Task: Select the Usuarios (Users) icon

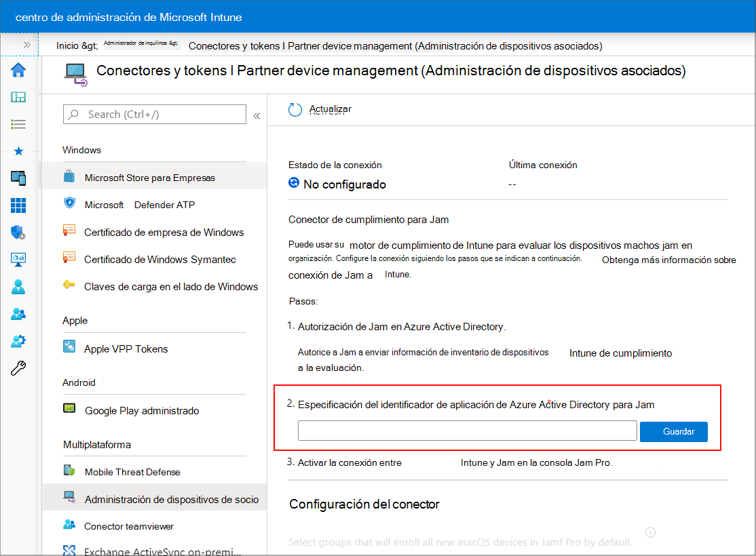Action: pos(18,287)
